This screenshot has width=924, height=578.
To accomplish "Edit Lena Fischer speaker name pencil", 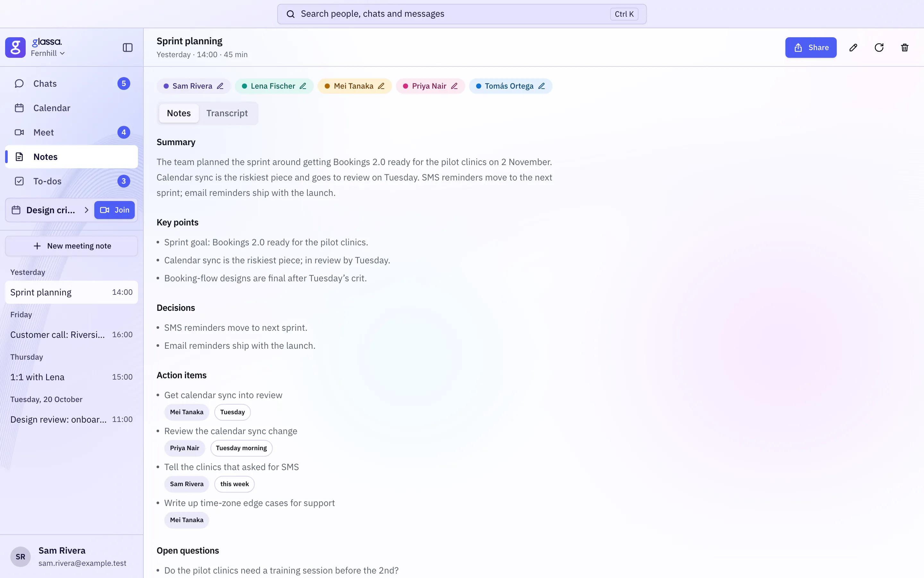I will (x=303, y=86).
